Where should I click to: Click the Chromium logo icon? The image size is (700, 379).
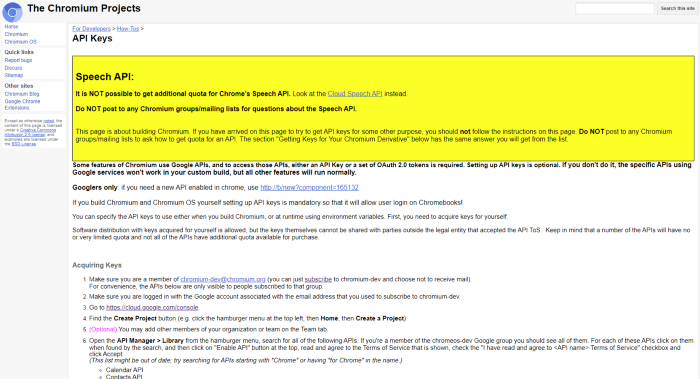(x=12, y=12)
